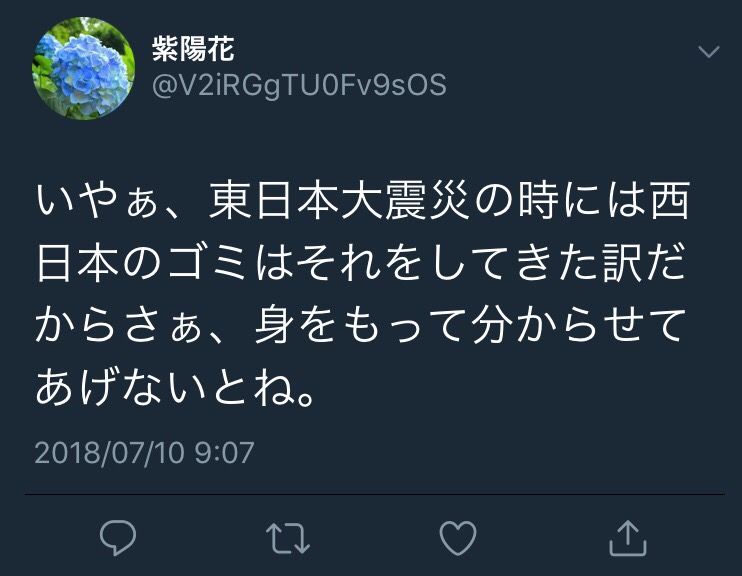Image resolution: width=742 pixels, height=576 pixels.
Task: Open profile via handle @V2iRGgTU0Fv9sOS
Action: [x=299, y=86]
